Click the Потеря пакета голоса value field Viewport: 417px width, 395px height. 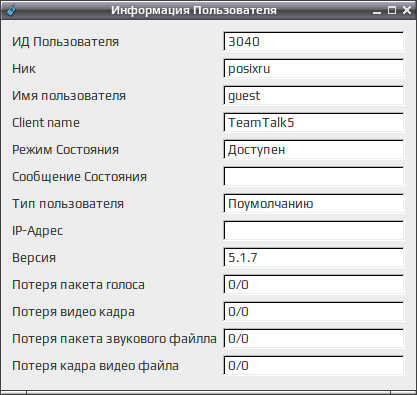(314, 285)
